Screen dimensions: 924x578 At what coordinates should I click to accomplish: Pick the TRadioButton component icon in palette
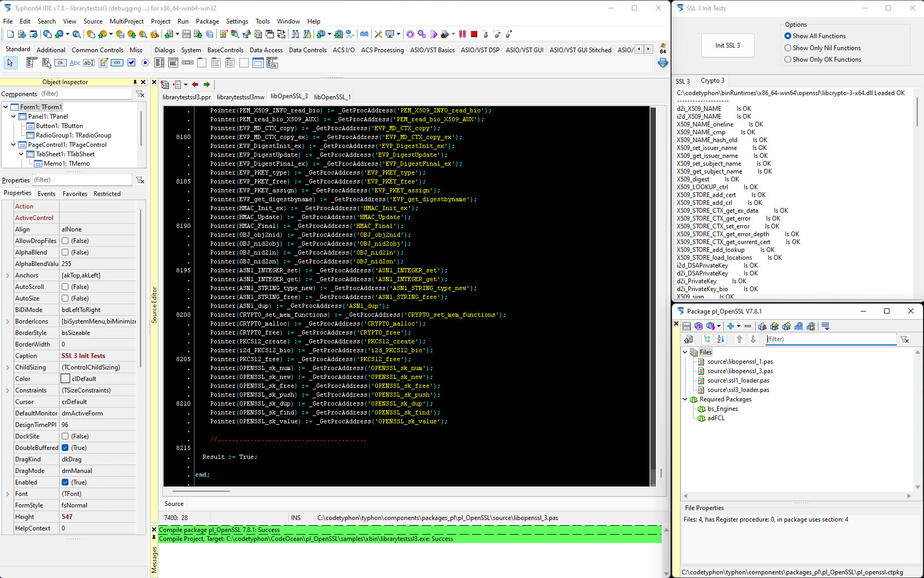pyautogui.click(x=145, y=63)
